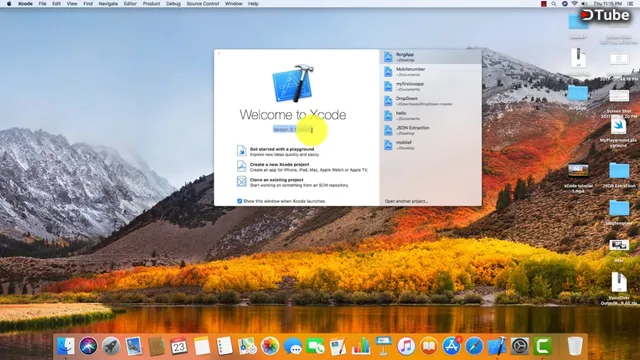Open Mail stamp icon in the Dock
The height and width of the screenshot is (360, 640).
pyautogui.click(x=134, y=346)
